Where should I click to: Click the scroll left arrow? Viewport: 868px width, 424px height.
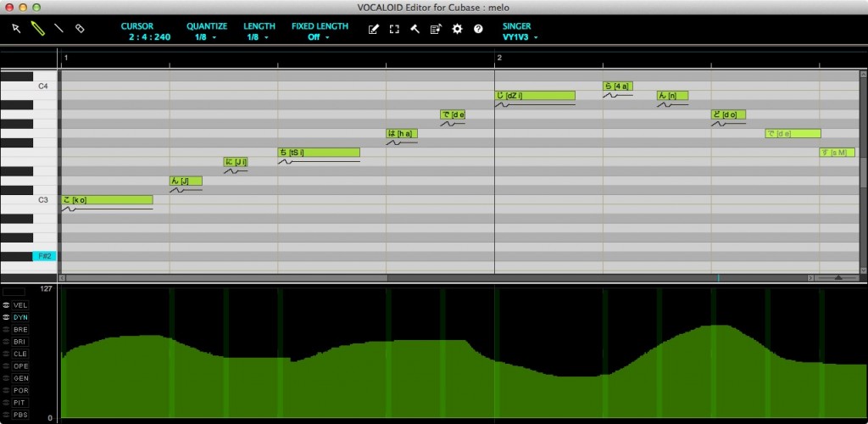(x=62, y=278)
